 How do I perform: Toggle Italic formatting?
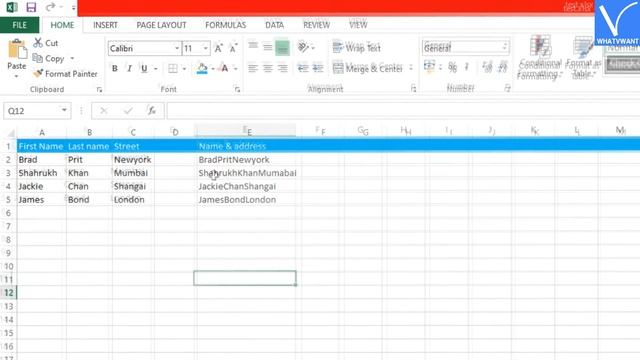tap(129, 68)
